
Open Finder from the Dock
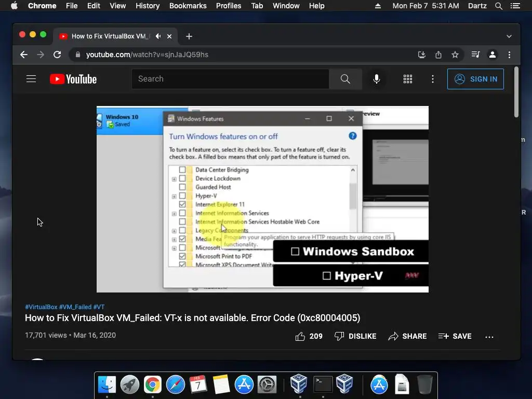[x=107, y=384]
